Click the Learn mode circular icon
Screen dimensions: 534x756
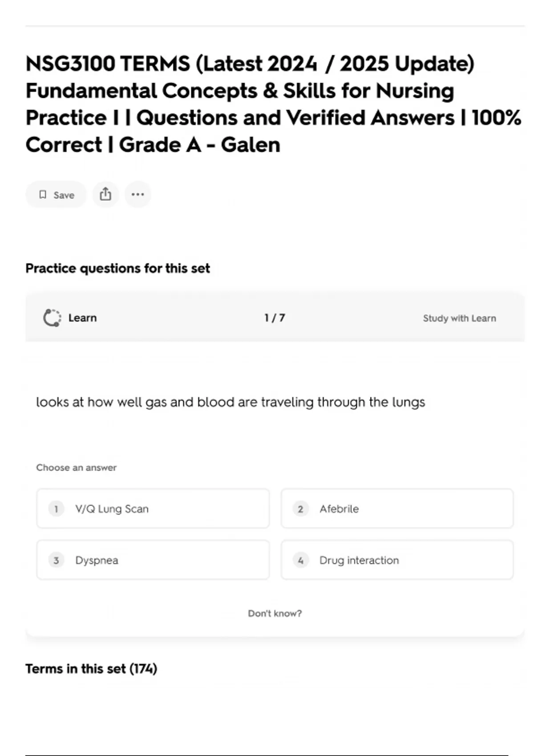(x=52, y=318)
